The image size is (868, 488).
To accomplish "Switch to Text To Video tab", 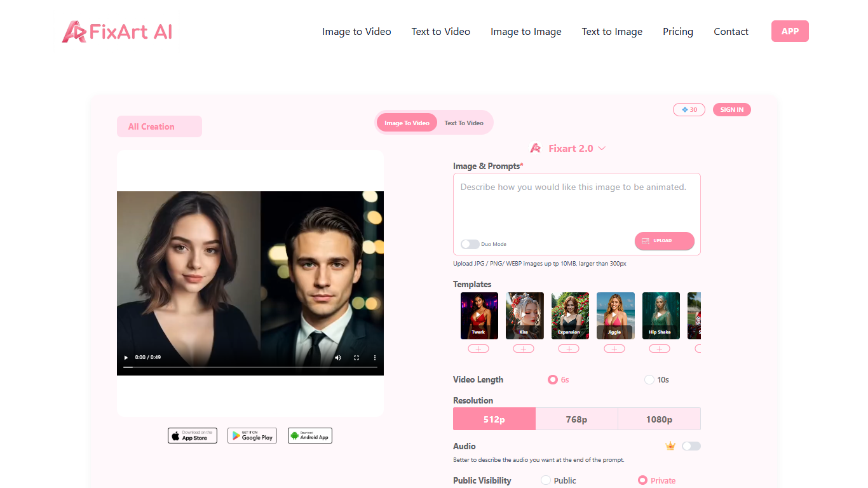I will point(464,123).
